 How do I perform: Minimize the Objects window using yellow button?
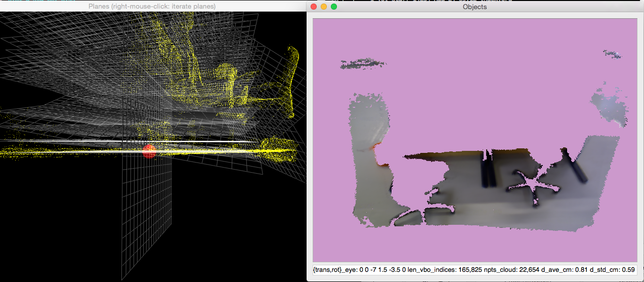tap(324, 7)
